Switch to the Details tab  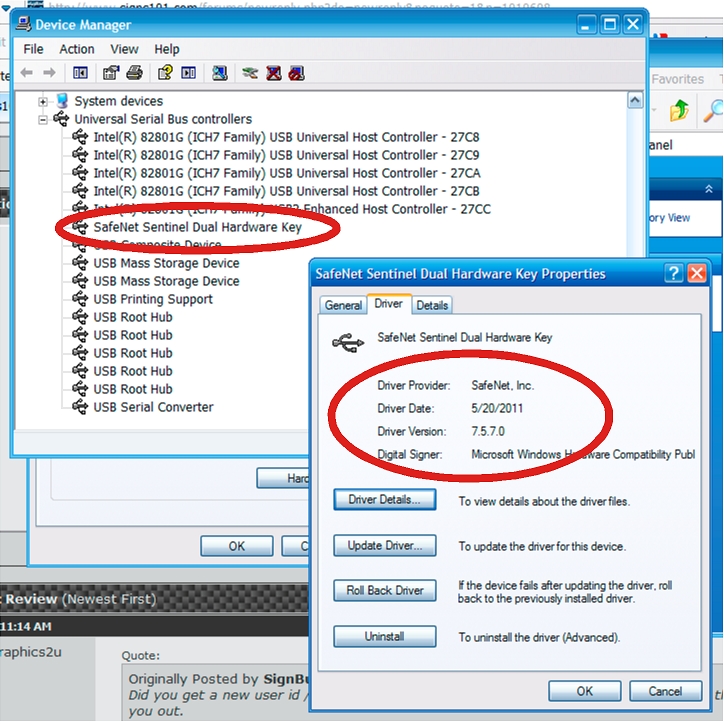tap(432, 305)
